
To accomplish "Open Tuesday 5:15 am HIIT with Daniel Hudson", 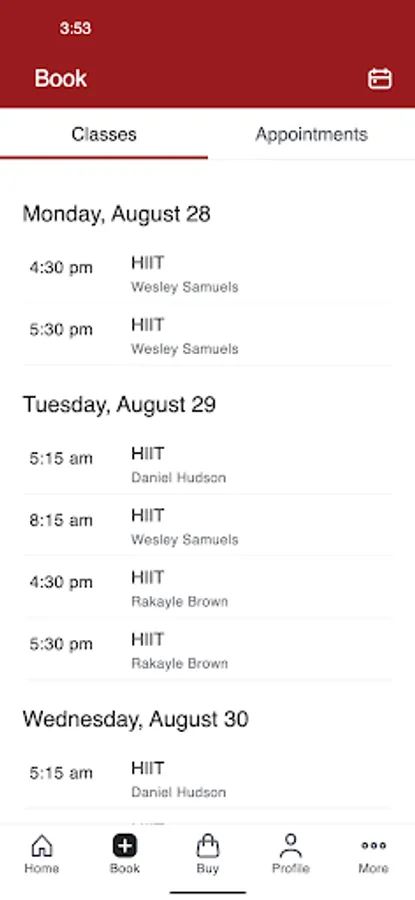I will (208, 464).
